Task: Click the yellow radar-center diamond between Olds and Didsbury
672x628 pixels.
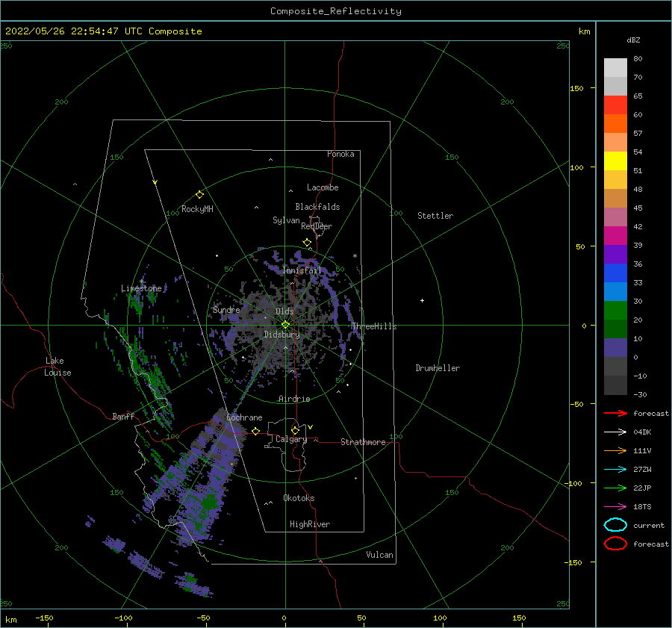Action: point(285,325)
